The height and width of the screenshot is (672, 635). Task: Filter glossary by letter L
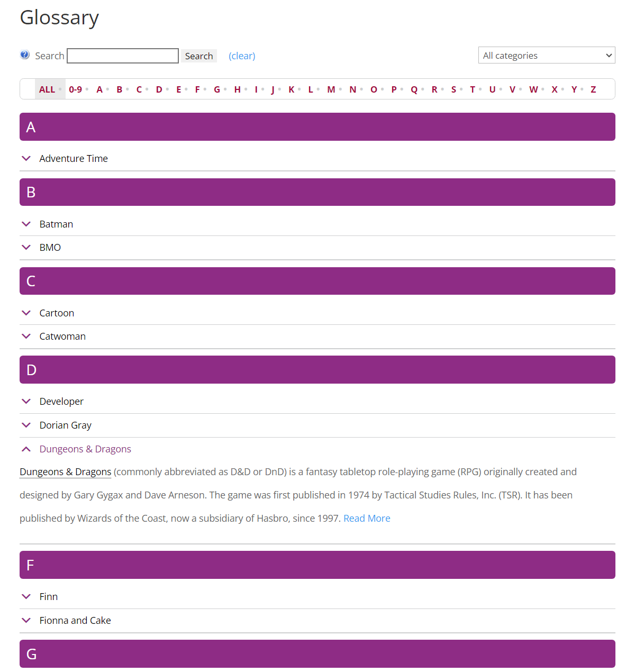tap(311, 89)
